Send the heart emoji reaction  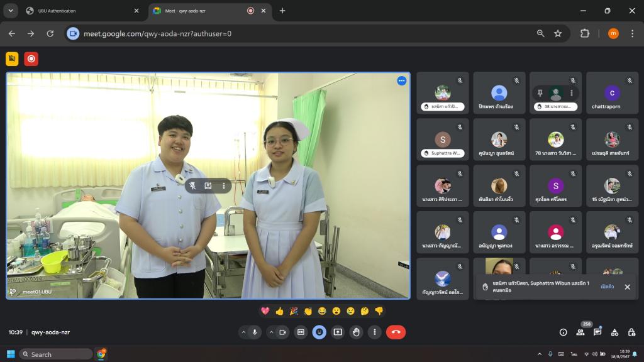265,310
